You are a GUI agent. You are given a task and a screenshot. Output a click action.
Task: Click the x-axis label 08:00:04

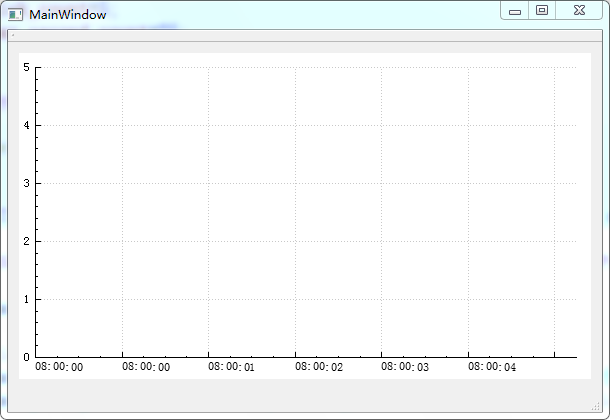[492, 367]
